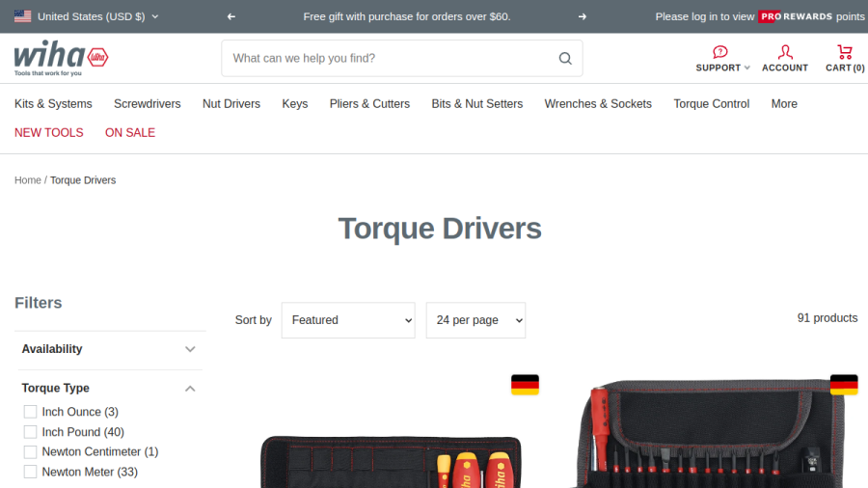This screenshot has height=488, width=868.
Task: Click the '91 products' count text
Action: (x=827, y=318)
